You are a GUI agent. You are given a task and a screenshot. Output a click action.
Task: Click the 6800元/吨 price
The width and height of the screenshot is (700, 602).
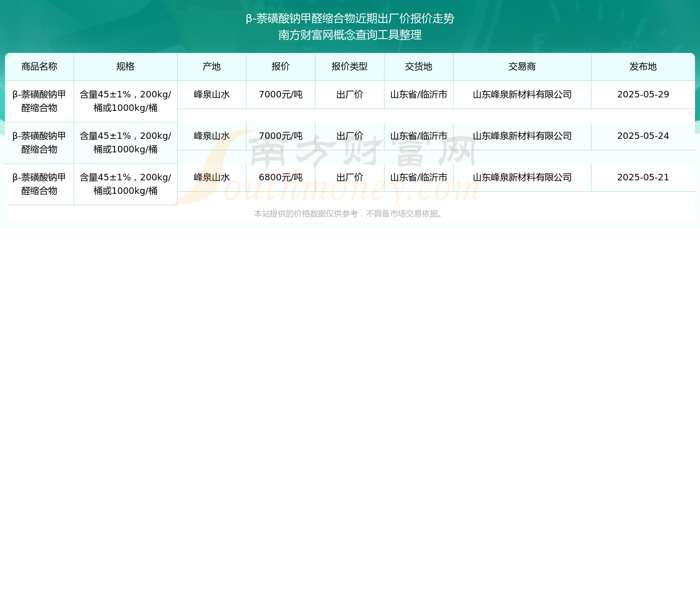coord(281,177)
